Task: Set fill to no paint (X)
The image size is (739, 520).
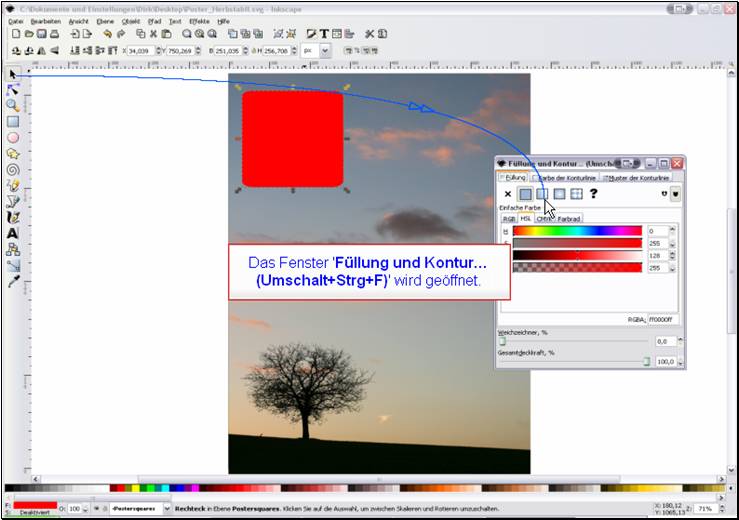Action: 508,194
